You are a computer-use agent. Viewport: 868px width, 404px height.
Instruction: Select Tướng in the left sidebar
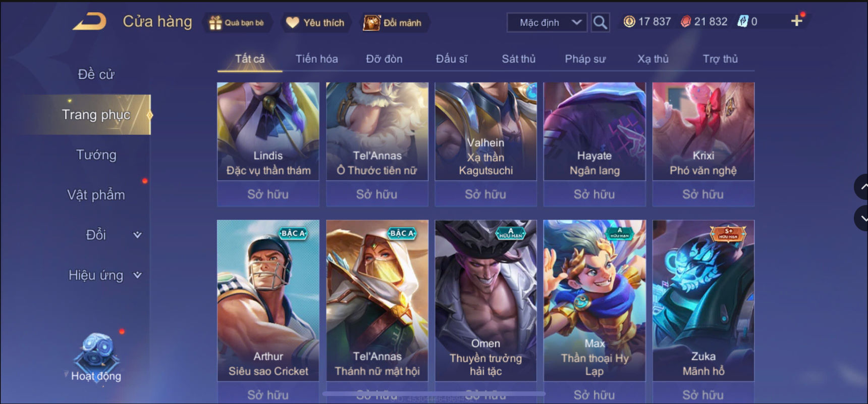point(96,155)
